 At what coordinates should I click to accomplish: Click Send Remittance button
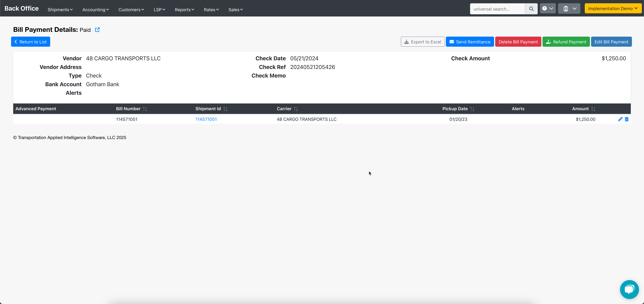click(470, 42)
